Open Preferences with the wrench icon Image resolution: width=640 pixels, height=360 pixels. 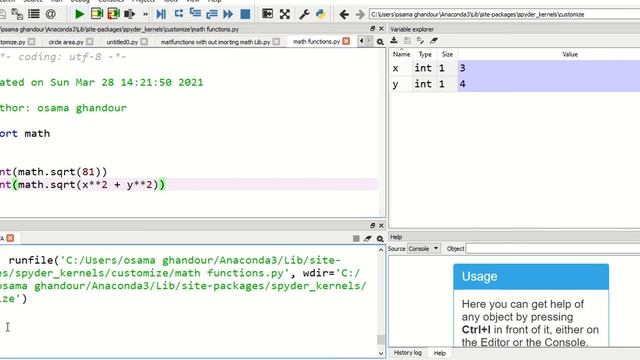304,14
